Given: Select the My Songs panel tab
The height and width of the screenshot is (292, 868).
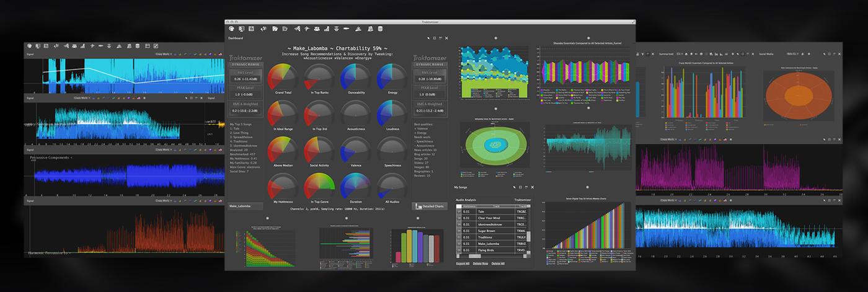Looking at the screenshot, I should click(x=461, y=187).
